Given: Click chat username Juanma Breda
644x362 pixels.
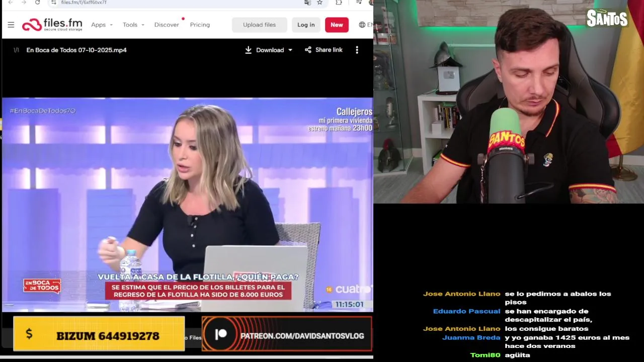Looking at the screenshot, I should click(471, 337).
